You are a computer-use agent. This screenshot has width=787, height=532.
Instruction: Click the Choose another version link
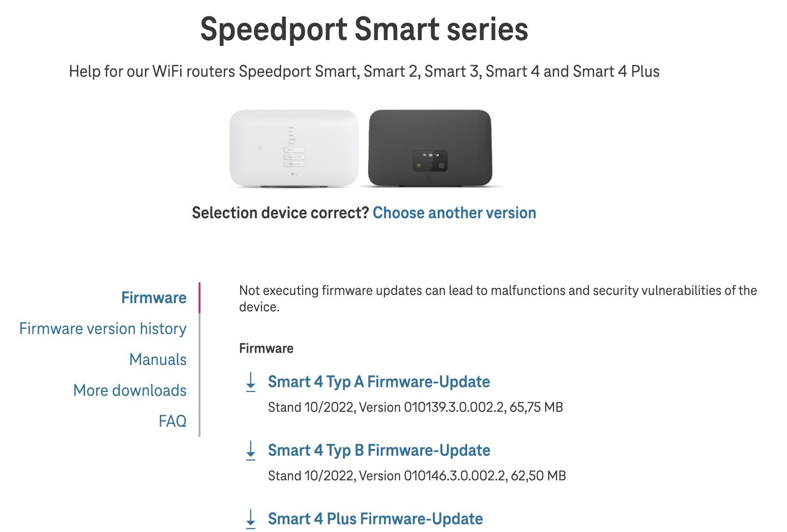454,213
